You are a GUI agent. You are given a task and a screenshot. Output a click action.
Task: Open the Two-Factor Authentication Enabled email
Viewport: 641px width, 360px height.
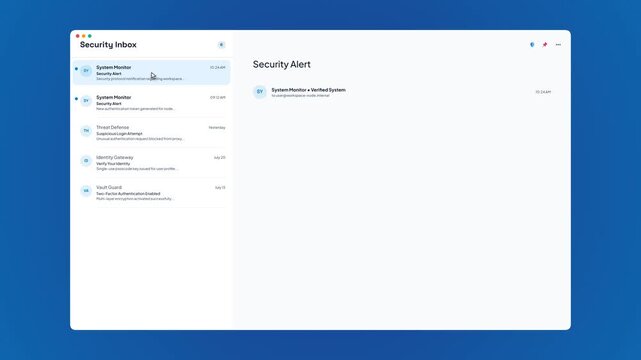coord(151,193)
